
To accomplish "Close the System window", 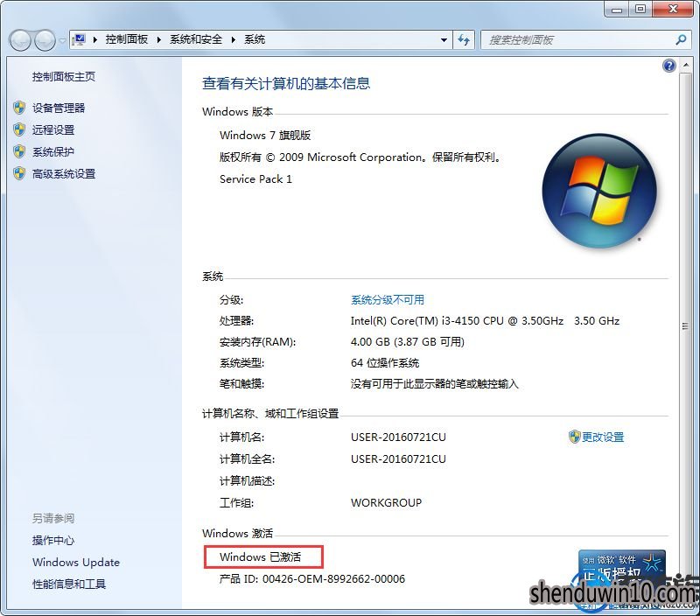I will pos(674,9).
